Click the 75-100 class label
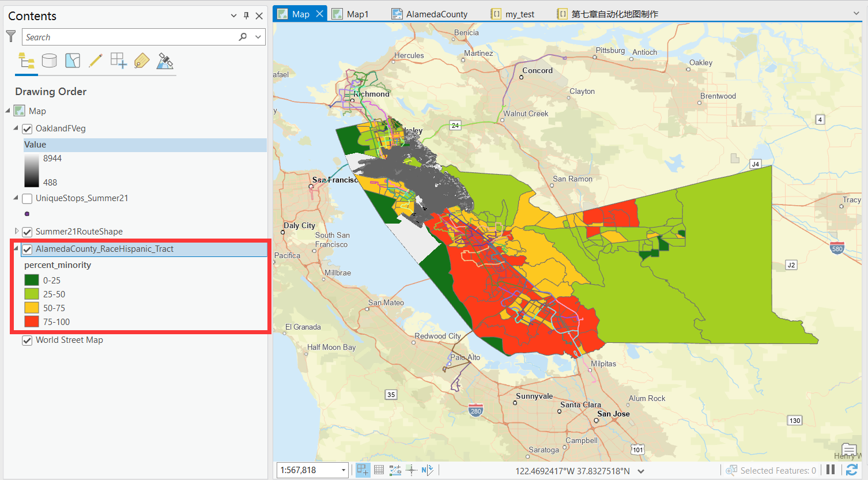This screenshot has width=868, height=480. tap(56, 322)
